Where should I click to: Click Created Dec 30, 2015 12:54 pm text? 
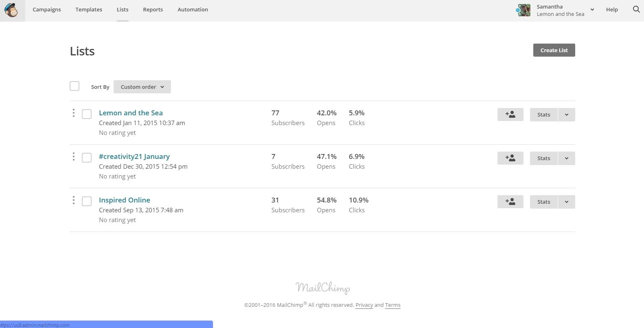pyautogui.click(x=143, y=167)
